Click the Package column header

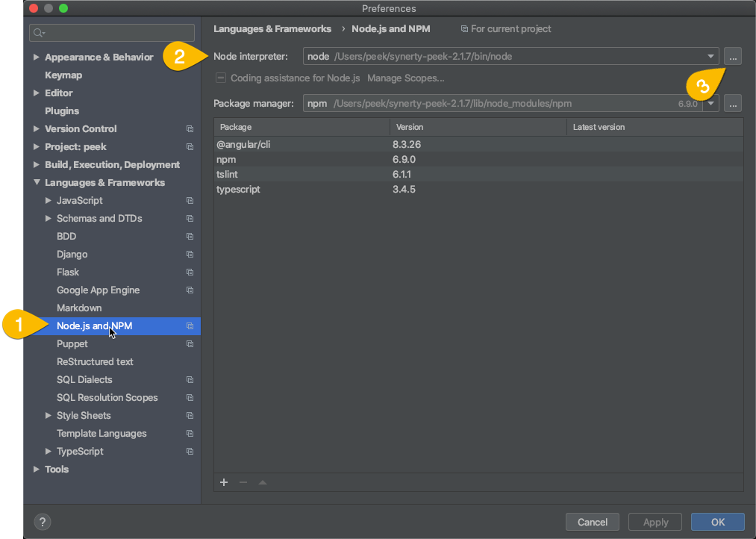click(302, 127)
